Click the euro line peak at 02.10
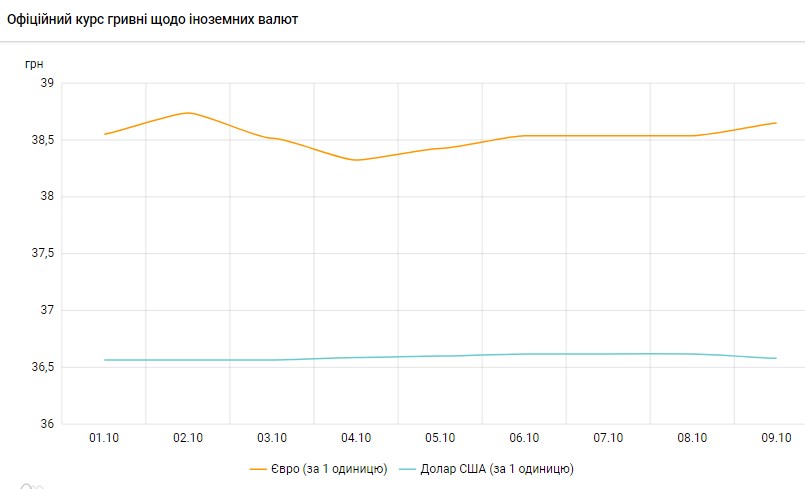Screen dimensions: 805x489 (x=188, y=113)
